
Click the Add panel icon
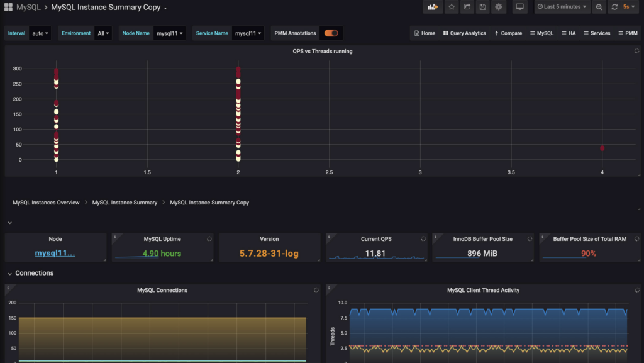433,7
